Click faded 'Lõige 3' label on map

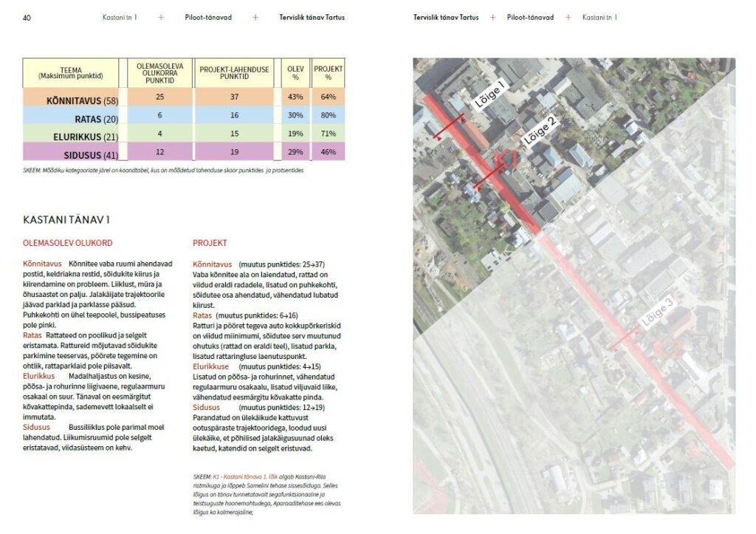pos(656,313)
